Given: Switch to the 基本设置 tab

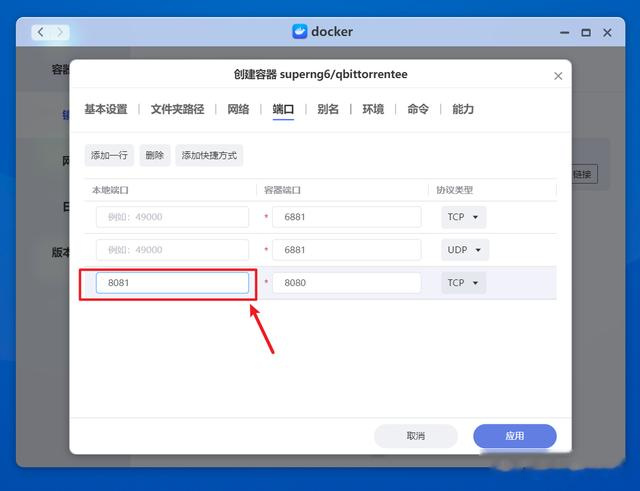Looking at the screenshot, I should click(106, 109).
